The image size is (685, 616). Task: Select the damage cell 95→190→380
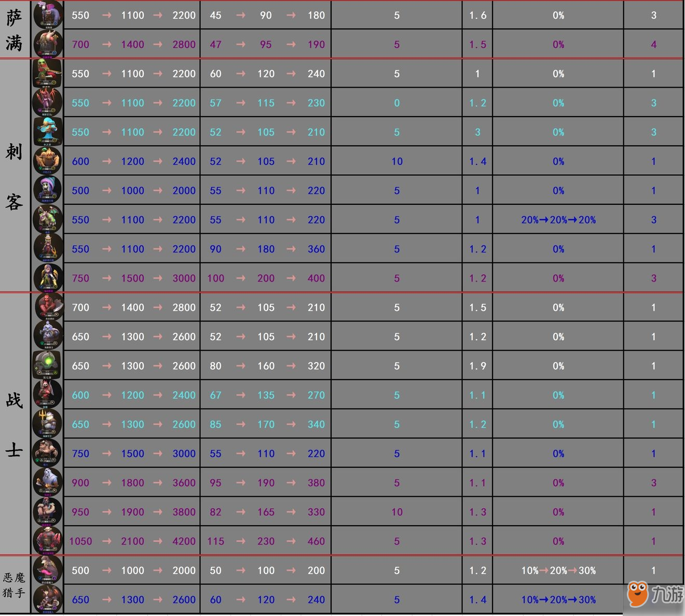coord(267,483)
